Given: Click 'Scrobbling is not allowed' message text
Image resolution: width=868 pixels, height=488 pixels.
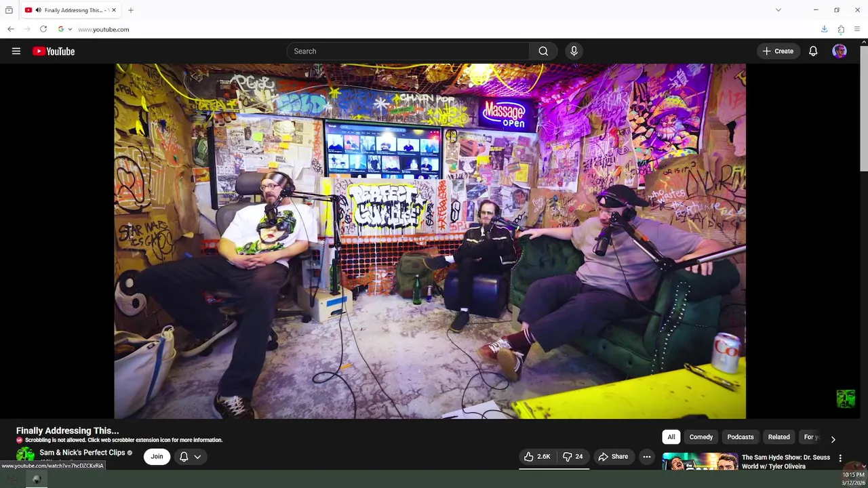Looking at the screenshot, I should [x=123, y=440].
